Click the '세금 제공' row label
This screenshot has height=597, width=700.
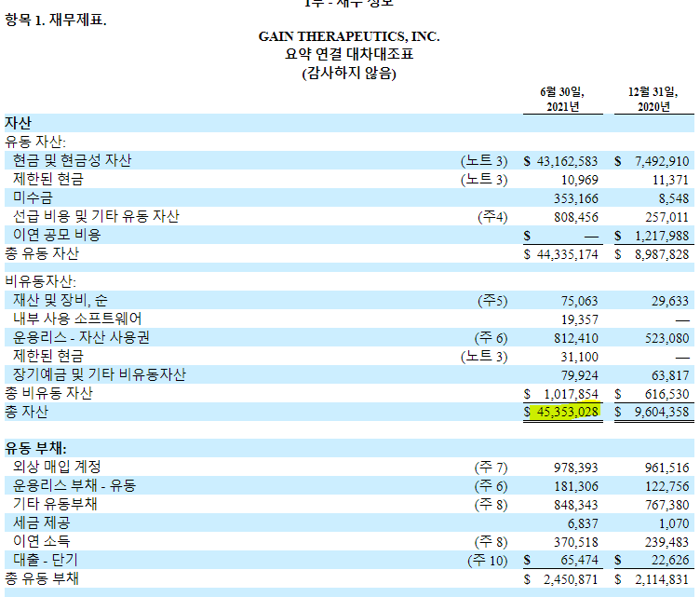click(x=41, y=522)
